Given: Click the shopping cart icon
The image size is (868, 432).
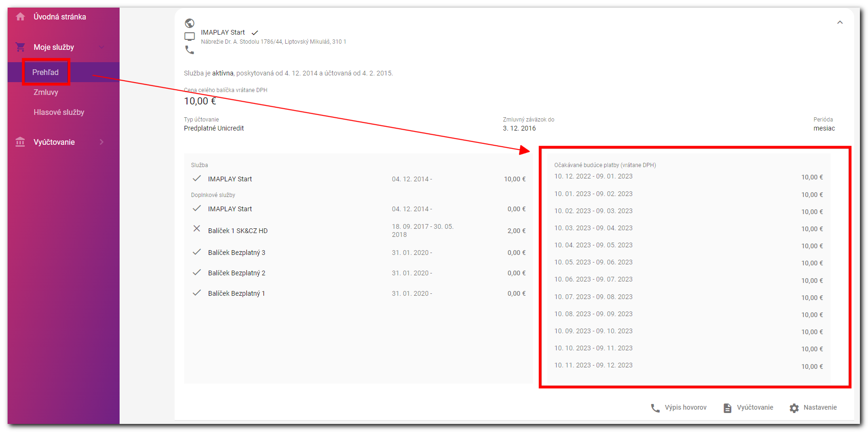Looking at the screenshot, I should point(20,47).
